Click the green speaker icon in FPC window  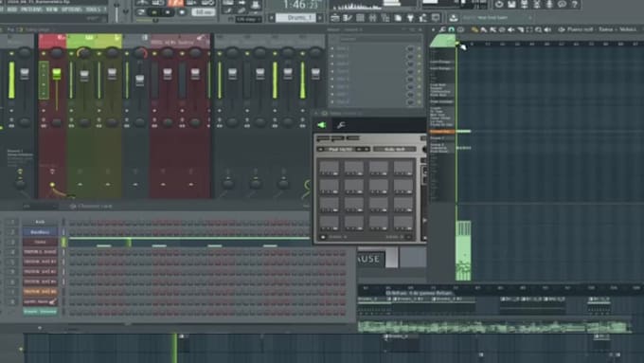coord(322,124)
